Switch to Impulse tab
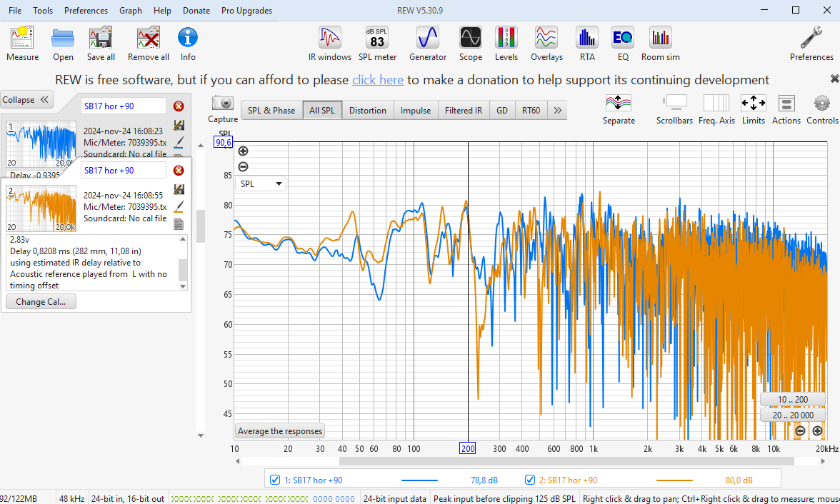This screenshot has height=504, width=840. [x=416, y=111]
